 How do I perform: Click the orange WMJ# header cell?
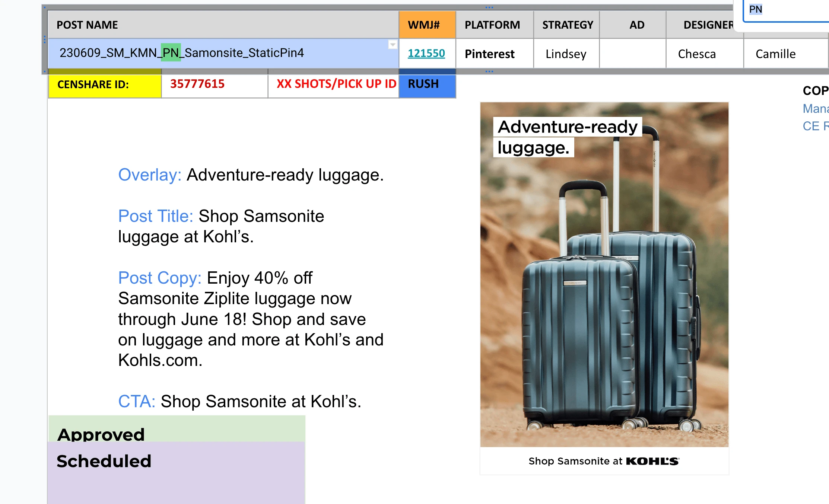[x=427, y=25]
